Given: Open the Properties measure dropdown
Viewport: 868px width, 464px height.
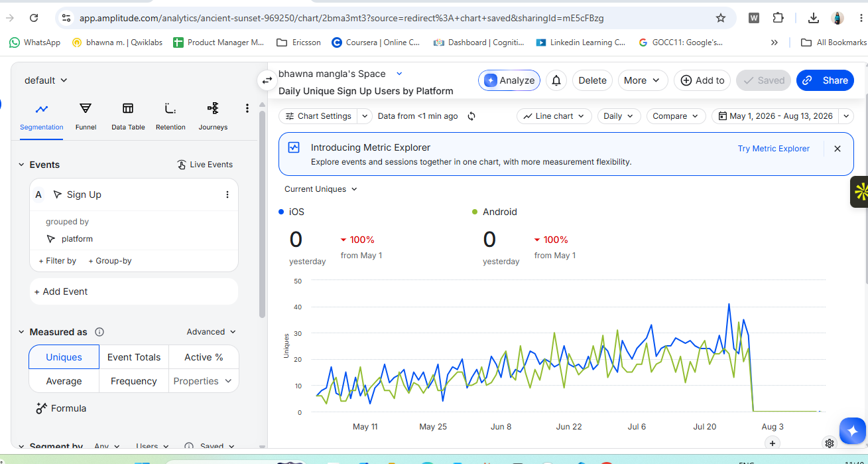Looking at the screenshot, I should tap(203, 381).
